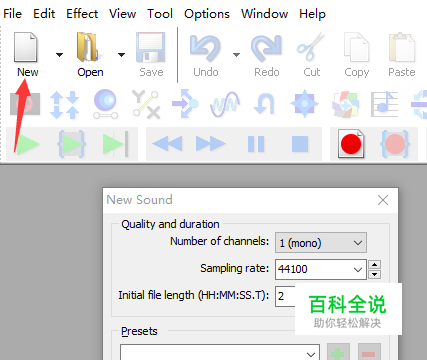Screen dimensions: 427x360
Task: Click the Initial file length field
Action: [x=285, y=296]
